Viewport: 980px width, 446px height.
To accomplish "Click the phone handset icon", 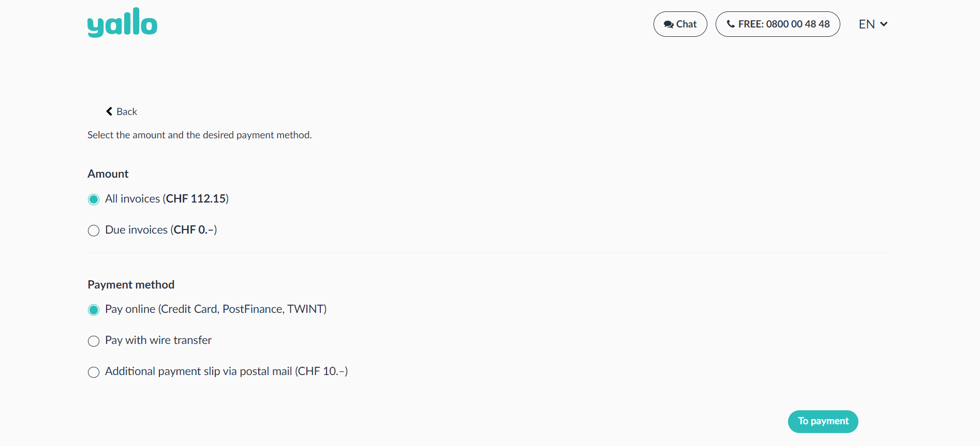I will click(731, 24).
